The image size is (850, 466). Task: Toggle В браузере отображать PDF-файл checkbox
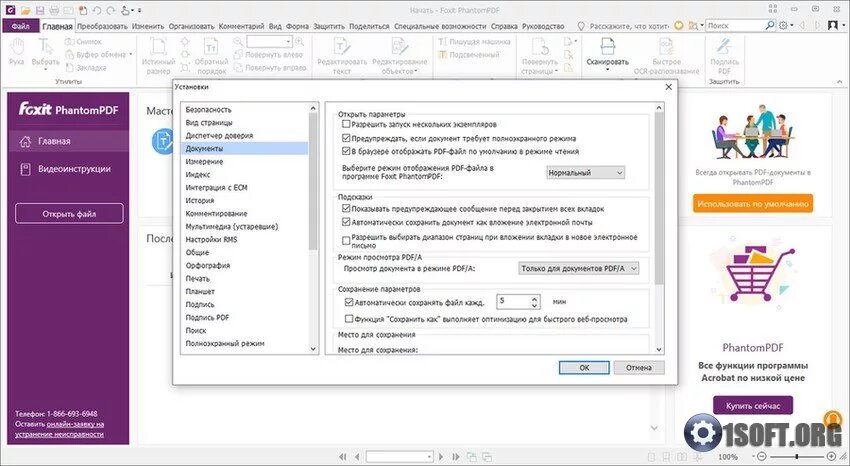coord(346,151)
